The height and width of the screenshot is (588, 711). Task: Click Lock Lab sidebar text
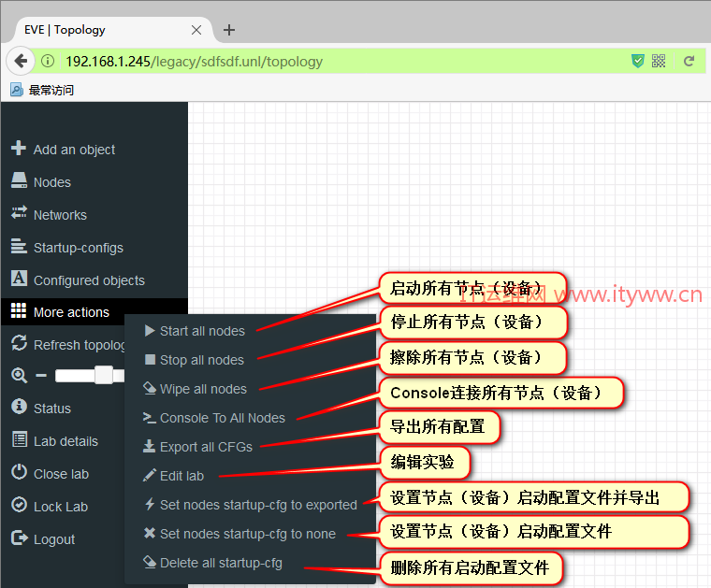[x=61, y=507]
